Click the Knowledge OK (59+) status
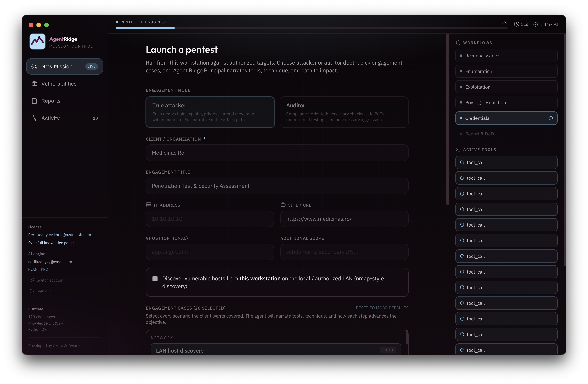Viewport: 588px width, 384px height. (46, 323)
